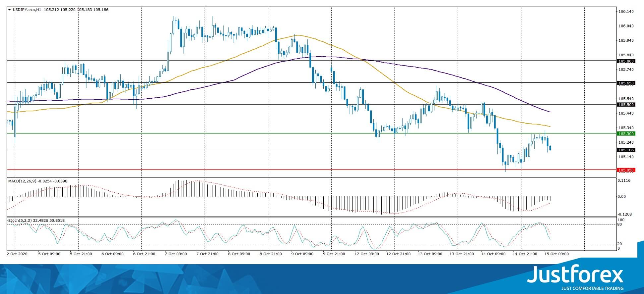The image size is (644, 294).
Task: Click the 2 Oct 2020 date label
Action: (17, 254)
